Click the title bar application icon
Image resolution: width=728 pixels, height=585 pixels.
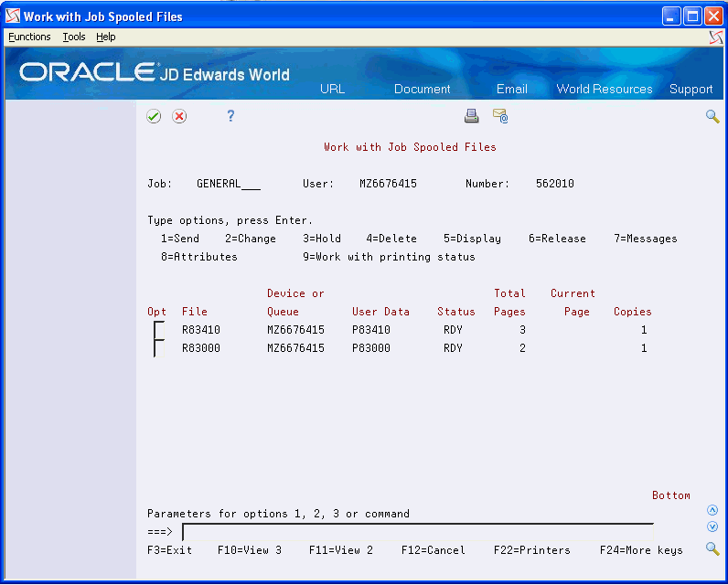pyautogui.click(x=13, y=16)
